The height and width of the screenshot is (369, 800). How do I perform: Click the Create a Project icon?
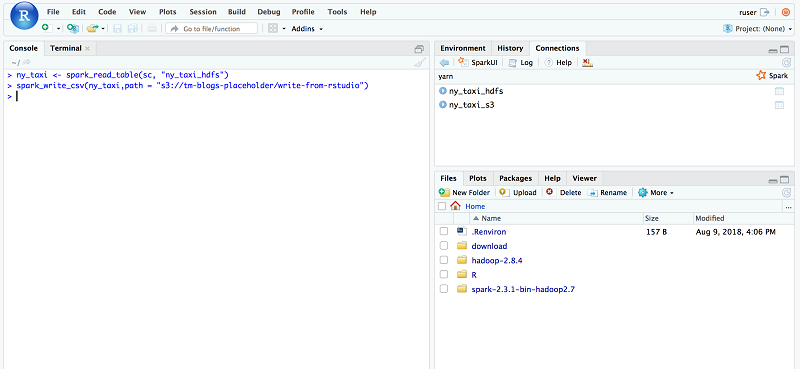[x=72, y=29]
